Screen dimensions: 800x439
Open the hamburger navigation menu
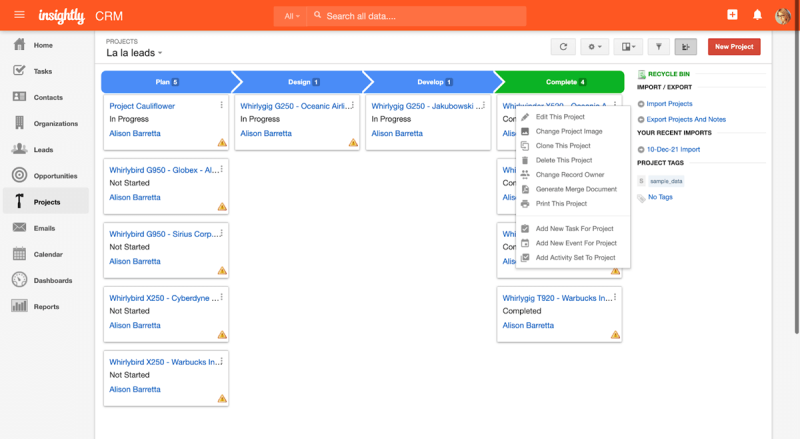(19, 15)
